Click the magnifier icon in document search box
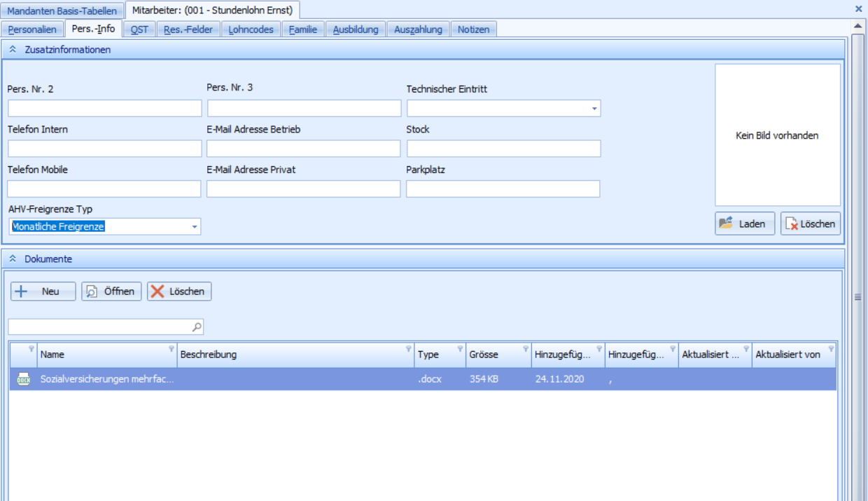868x501 pixels. (197, 327)
